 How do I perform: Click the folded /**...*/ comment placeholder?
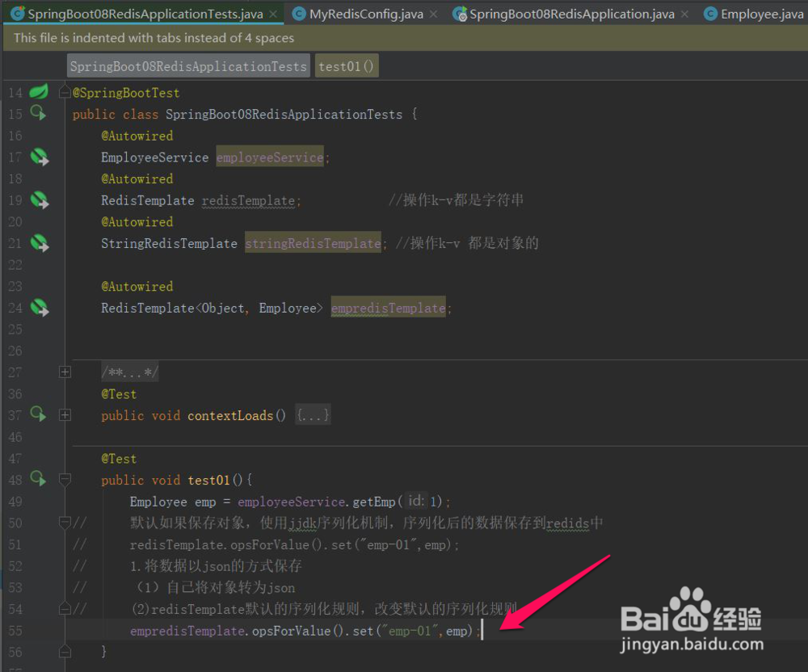pos(130,372)
